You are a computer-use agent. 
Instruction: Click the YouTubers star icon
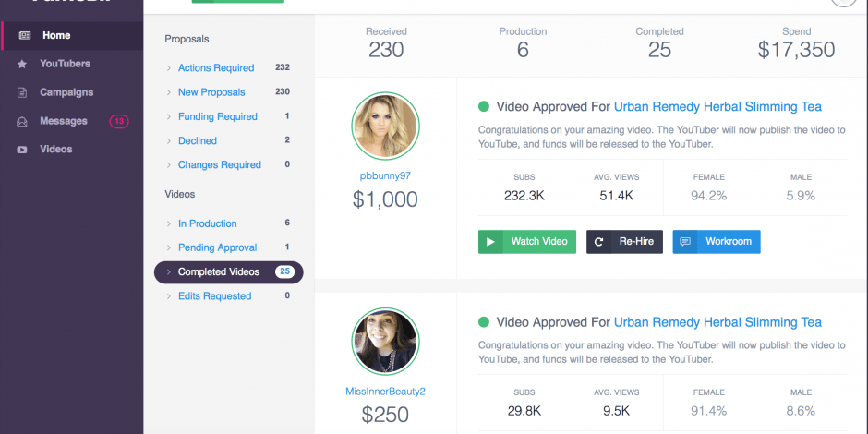[22, 65]
